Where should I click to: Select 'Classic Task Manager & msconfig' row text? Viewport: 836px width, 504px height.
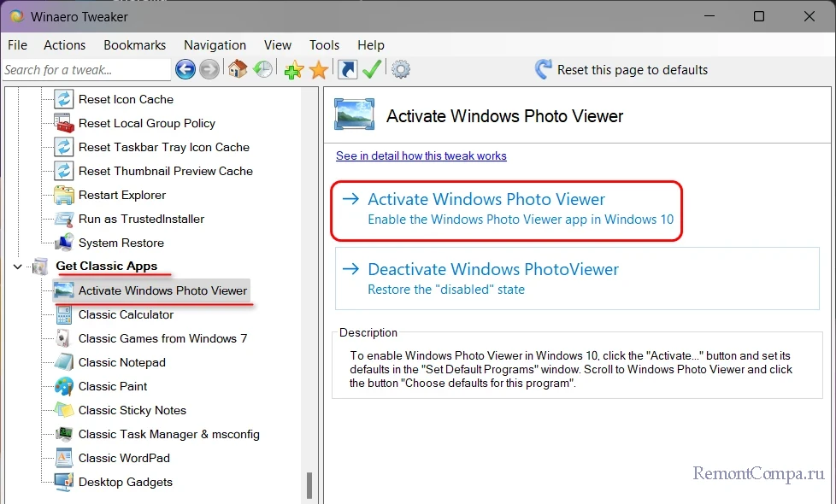pos(169,434)
